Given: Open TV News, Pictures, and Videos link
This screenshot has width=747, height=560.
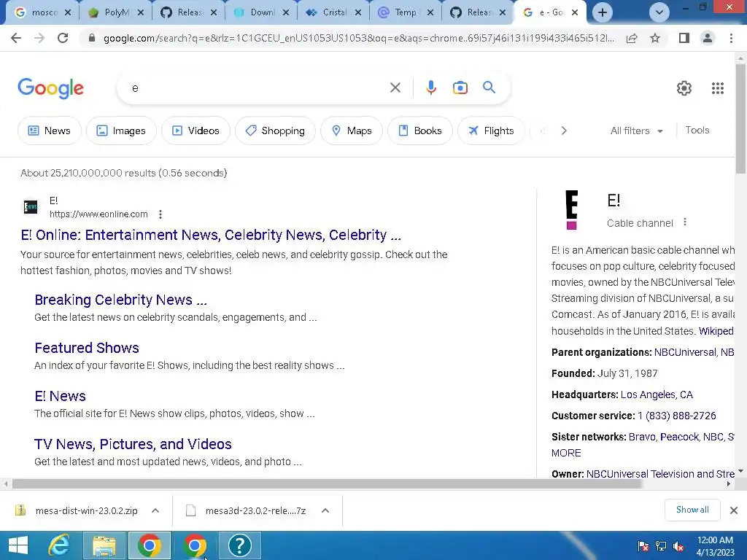Looking at the screenshot, I should [x=133, y=444].
